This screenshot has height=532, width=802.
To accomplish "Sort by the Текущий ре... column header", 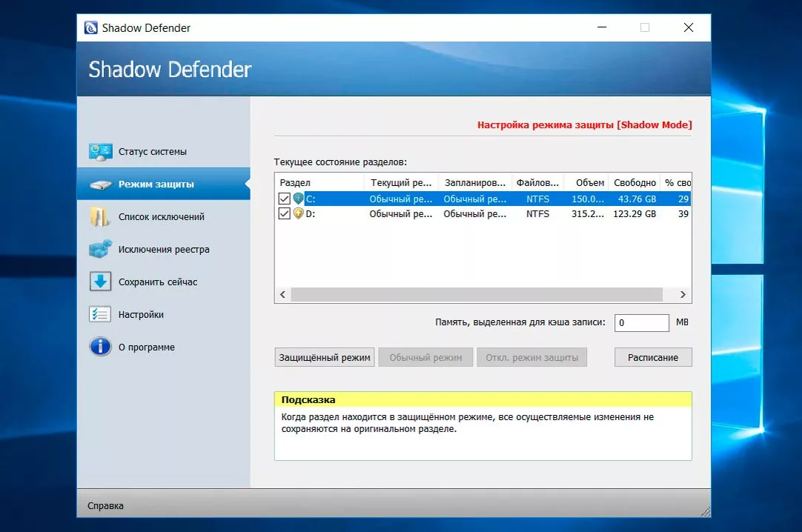I will (x=400, y=182).
